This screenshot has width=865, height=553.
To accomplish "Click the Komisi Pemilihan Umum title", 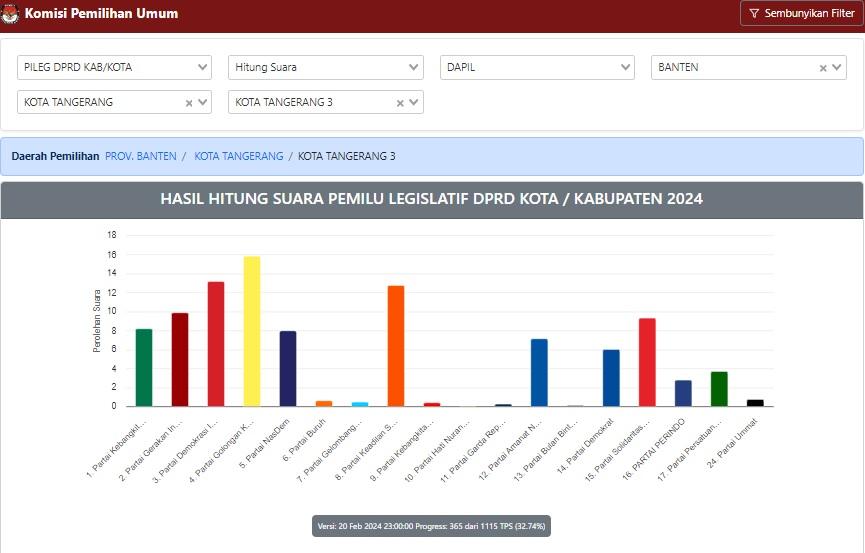I will [x=102, y=13].
